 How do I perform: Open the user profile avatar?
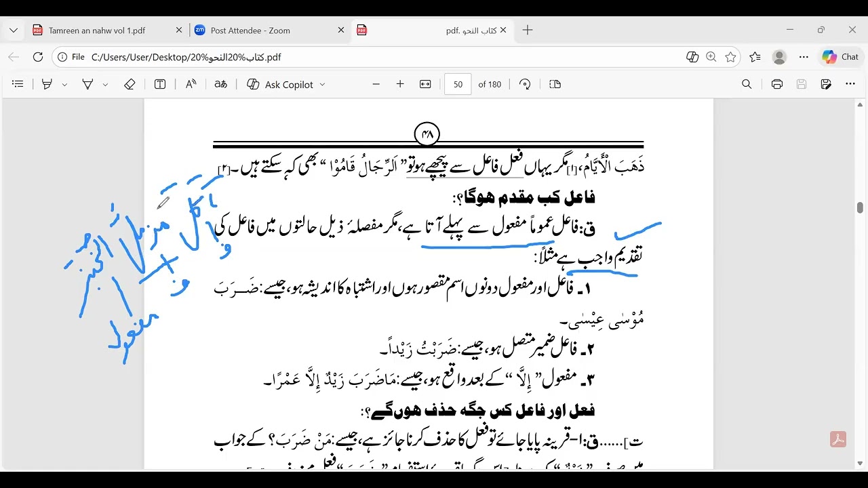[x=779, y=57]
